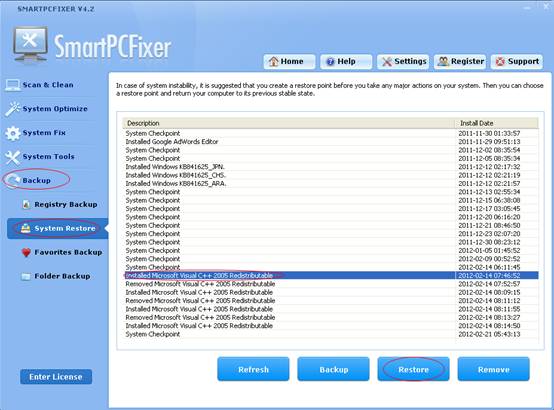Select System Fix in sidebar
This screenshot has height=410, width=554.
44,133
